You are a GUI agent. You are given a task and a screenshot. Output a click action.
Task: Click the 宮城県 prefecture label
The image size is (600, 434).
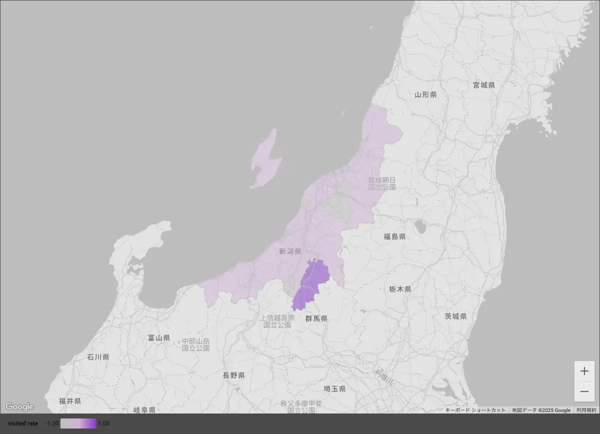click(484, 86)
